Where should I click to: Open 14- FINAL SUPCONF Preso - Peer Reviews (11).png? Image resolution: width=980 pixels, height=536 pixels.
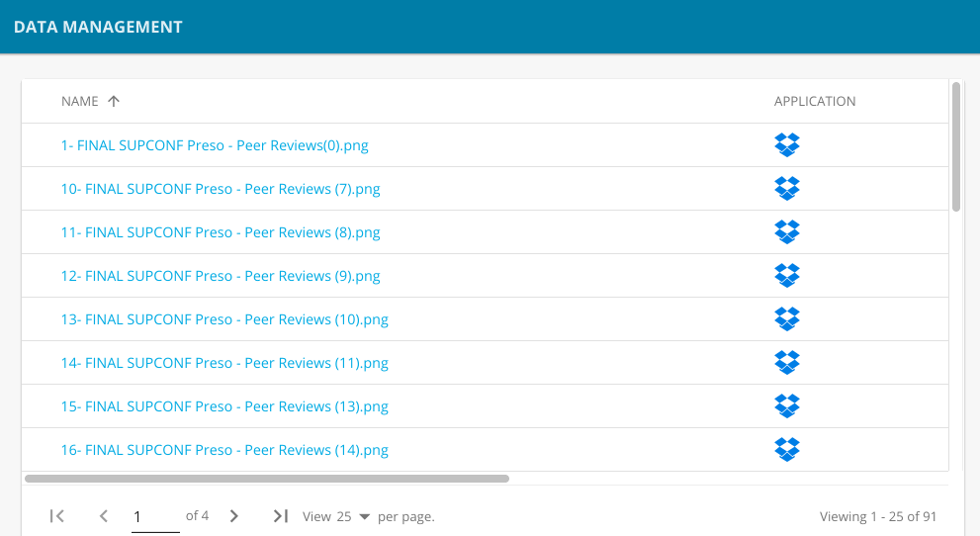click(224, 363)
